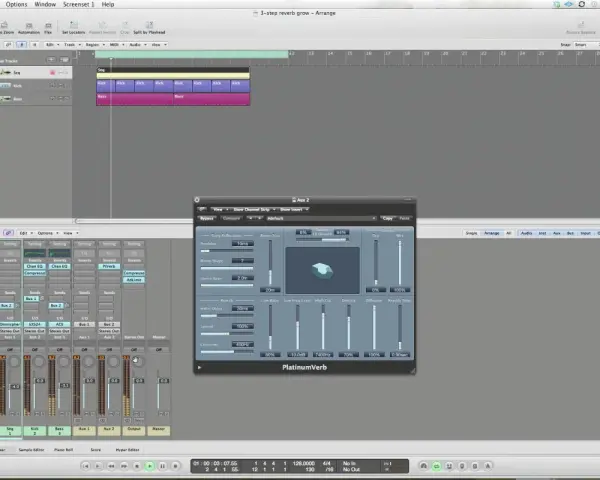Image resolution: width=600 pixels, height=480 pixels.
Task: Open the arrange MIDI local menu
Action: (x=117, y=45)
